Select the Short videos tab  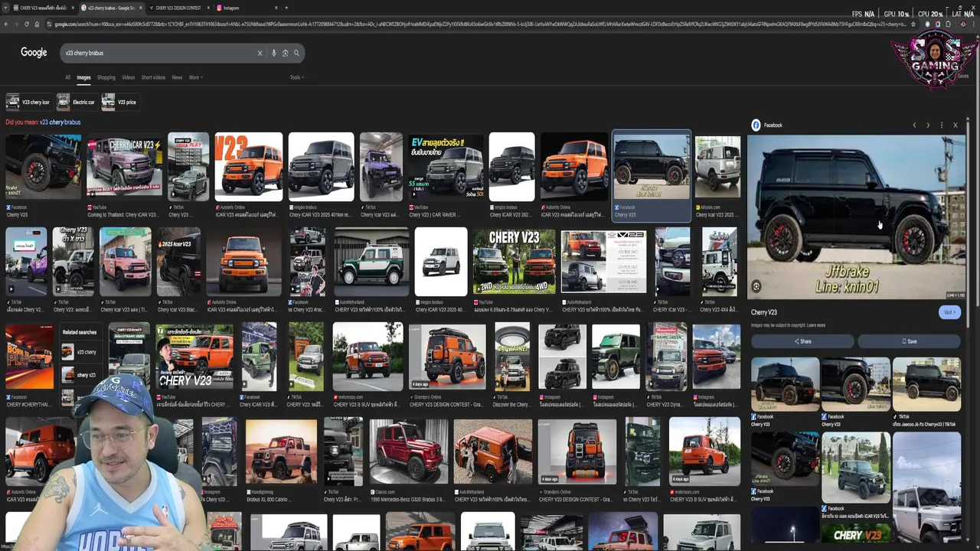coord(153,77)
